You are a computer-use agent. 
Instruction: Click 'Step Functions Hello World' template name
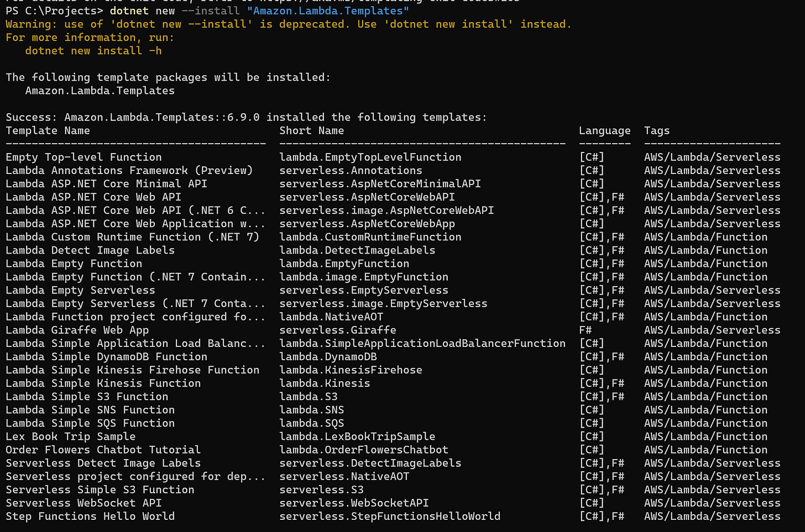[90, 516]
